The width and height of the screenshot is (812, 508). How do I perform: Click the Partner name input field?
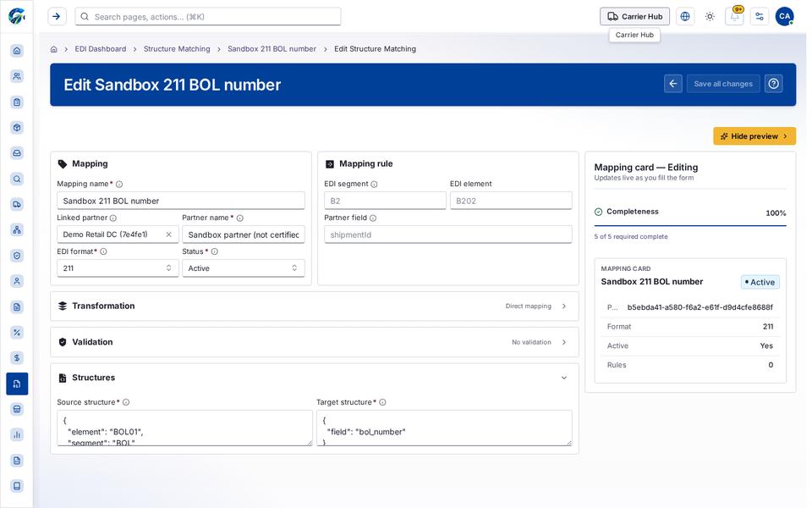(x=244, y=235)
